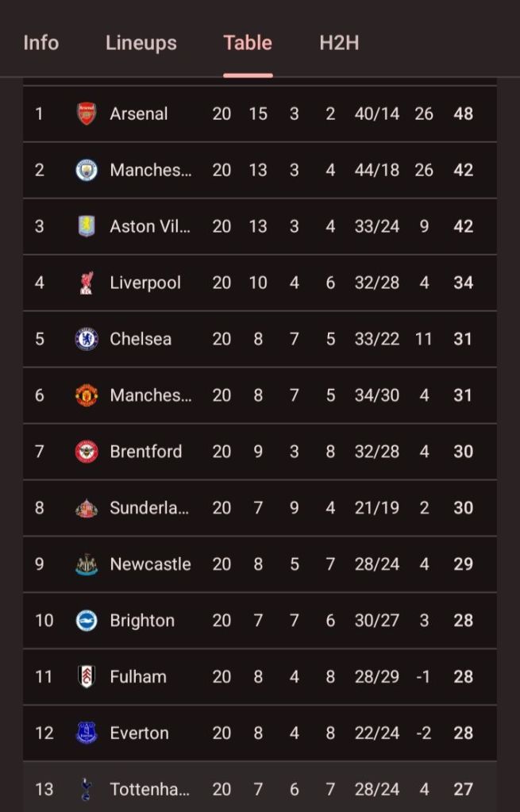Viewport: 520px width, 812px height.
Task: Select the Everton club crest icon
Action: pyautogui.click(x=87, y=733)
